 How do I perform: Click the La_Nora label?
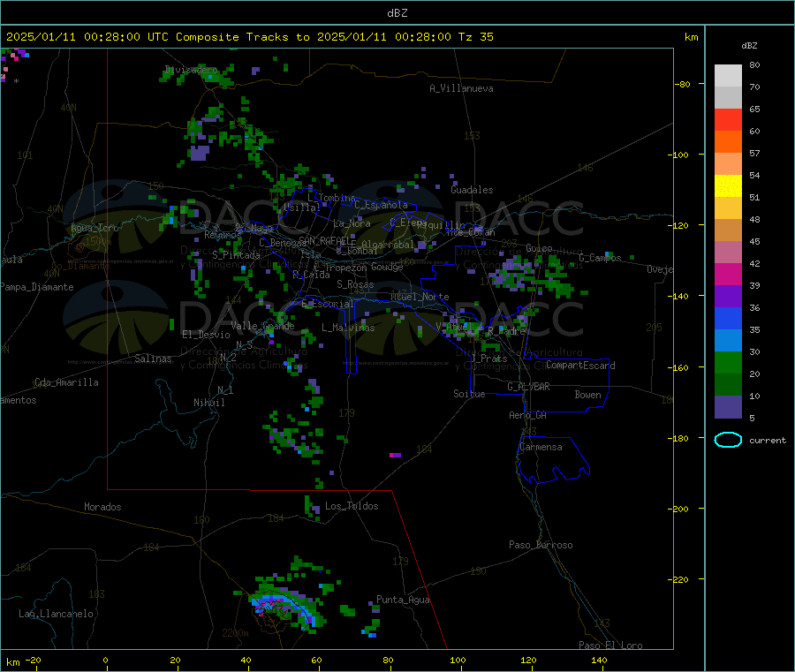click(x=352, y=223)
